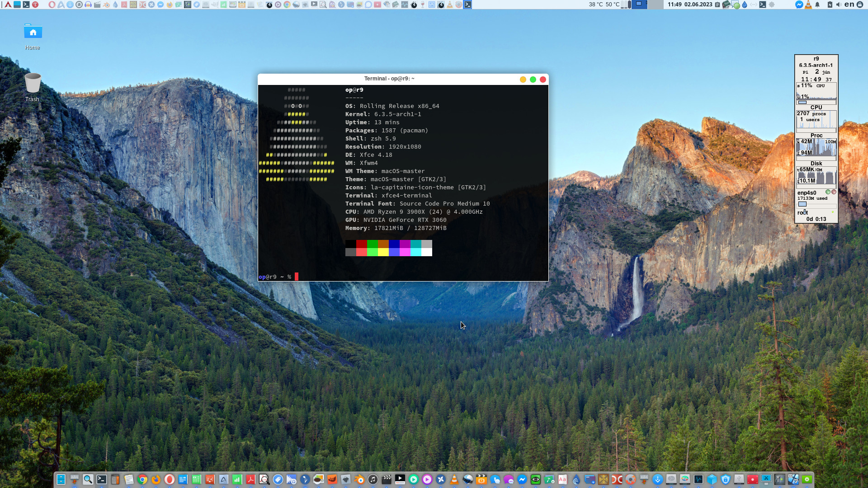Open the music note player in the dock

pos(373,479)
